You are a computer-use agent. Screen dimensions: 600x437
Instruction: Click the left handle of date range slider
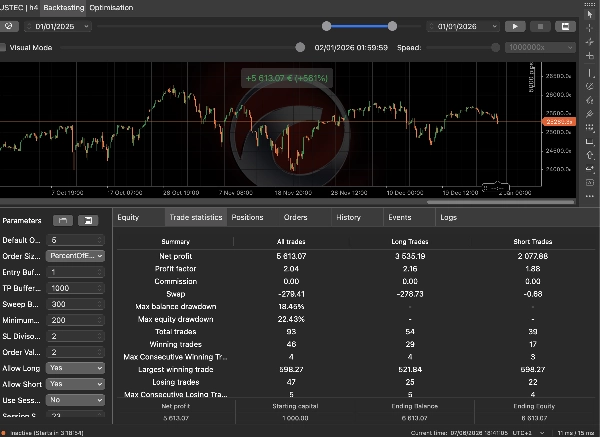326,26
